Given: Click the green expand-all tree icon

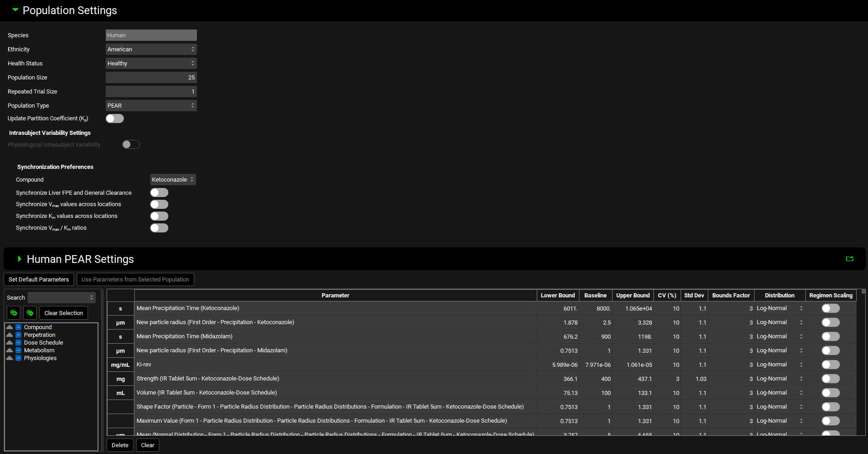Looking at the screenshot, I should click(14, 313).
